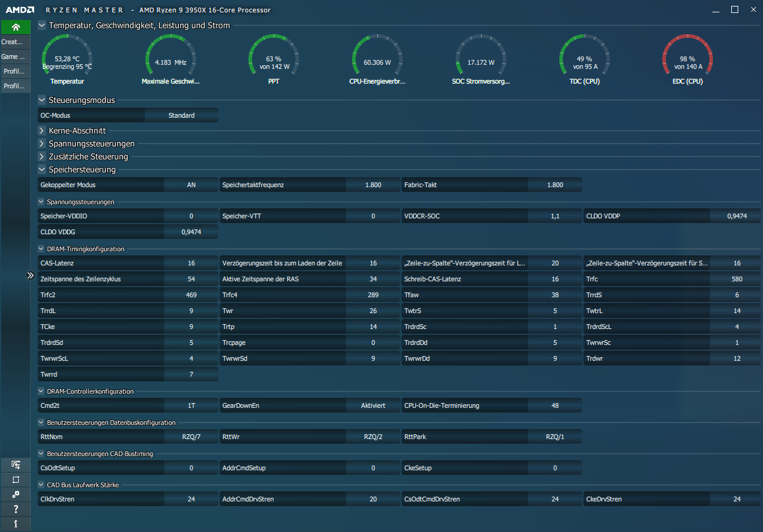Expand collapsed Spannungssteuerungen section below Kerne-Abschnitt

pos(42,144)
